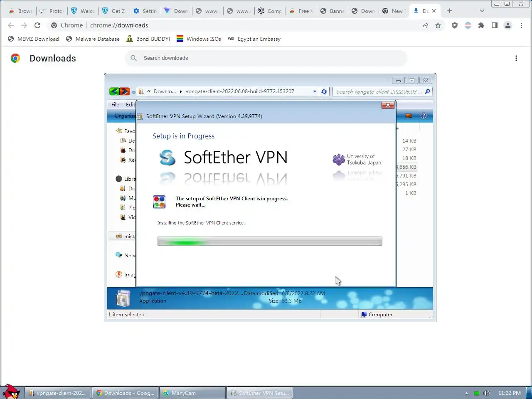The height and width of the screenshot is (399, 532).
Task: Switch to the Banne Chrome tab
Action: [x=332, y=11]
